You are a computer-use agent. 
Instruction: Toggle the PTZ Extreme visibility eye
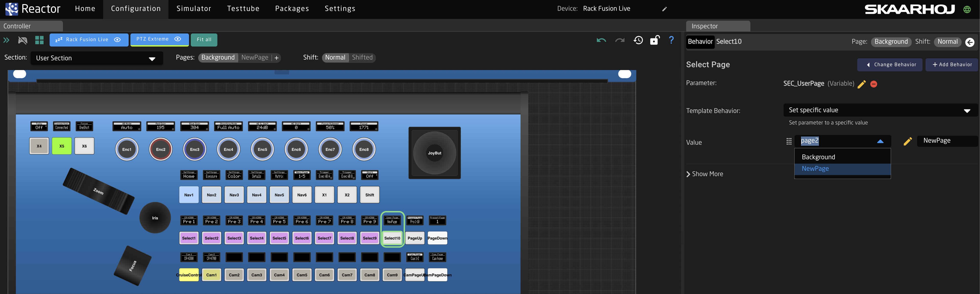coord(178,39)
